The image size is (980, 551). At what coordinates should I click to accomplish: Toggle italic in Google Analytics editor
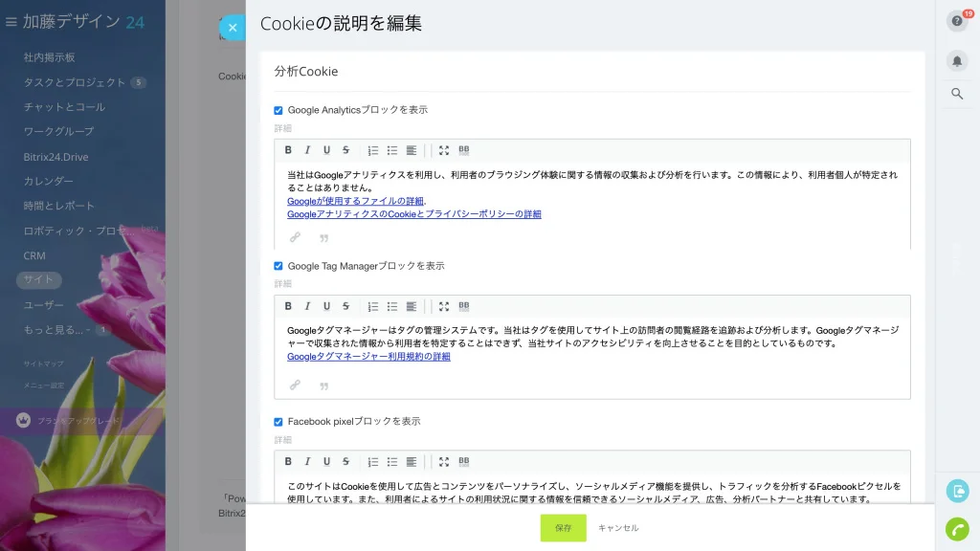coord(307,150)
